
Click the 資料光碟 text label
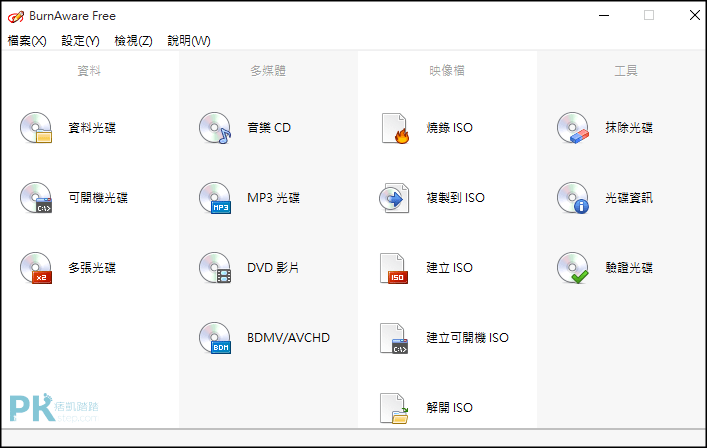[92, 128]
